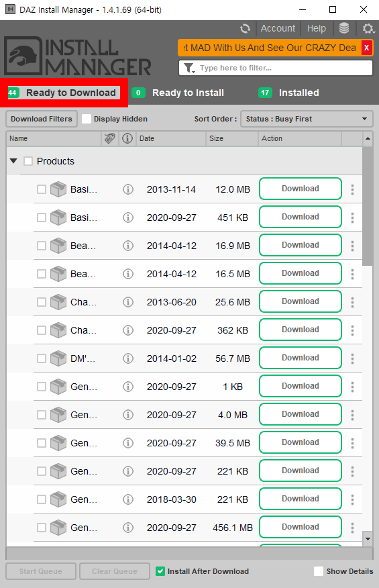Click the scroll up arrow

pyautogui.click(x=368, y=139)
